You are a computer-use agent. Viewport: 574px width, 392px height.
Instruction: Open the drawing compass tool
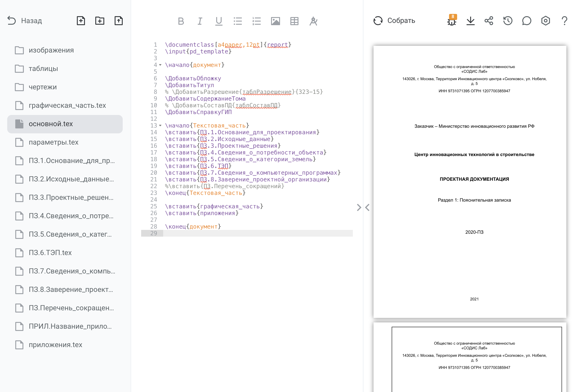pyautogui.click(x=314, y=21)
